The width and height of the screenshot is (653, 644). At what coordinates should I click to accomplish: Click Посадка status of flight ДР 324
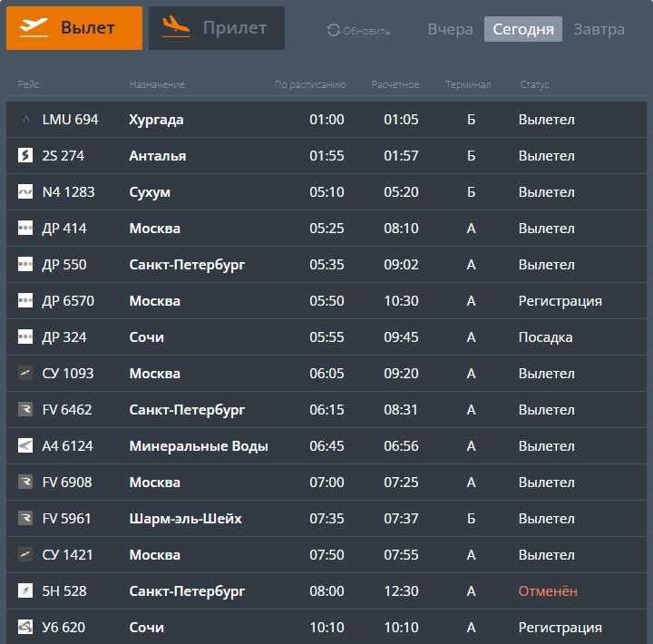pos(546,337)
